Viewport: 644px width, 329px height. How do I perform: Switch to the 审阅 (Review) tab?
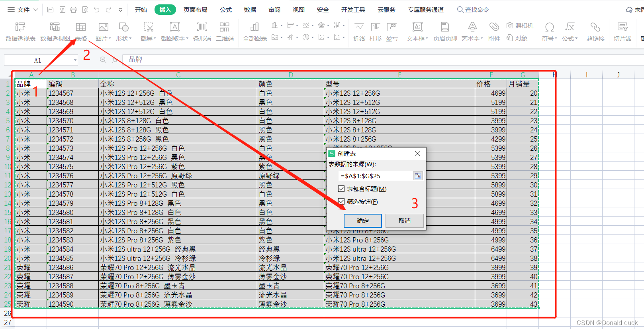click(274, 10)
